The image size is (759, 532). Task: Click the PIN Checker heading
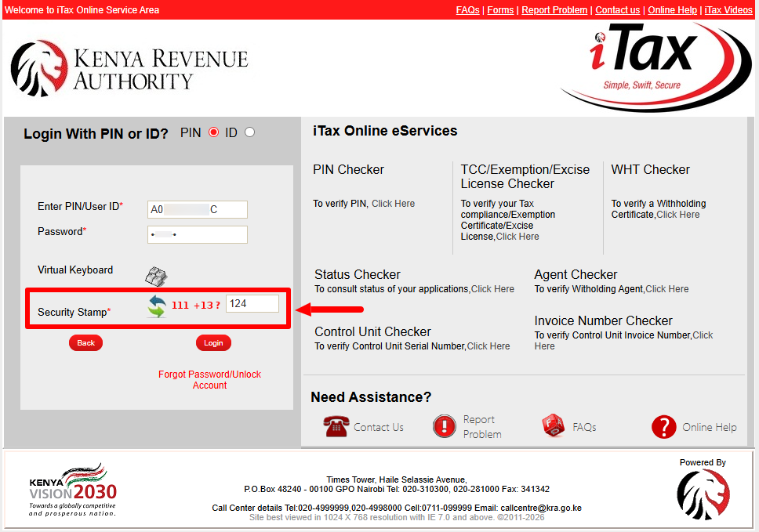pyautogui.click(x=348, y=170)
